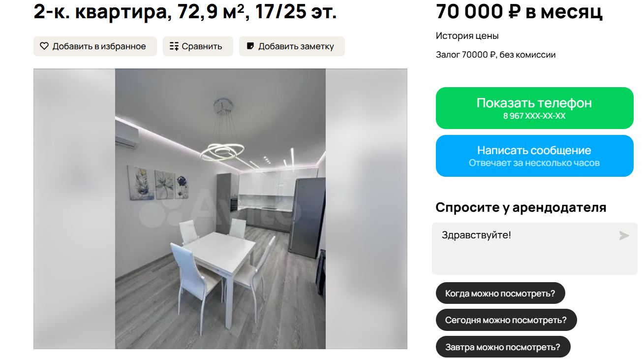
Task: Choose the 'Сегодня можно посмотреть?' quick question
Action: coord(506,320)
